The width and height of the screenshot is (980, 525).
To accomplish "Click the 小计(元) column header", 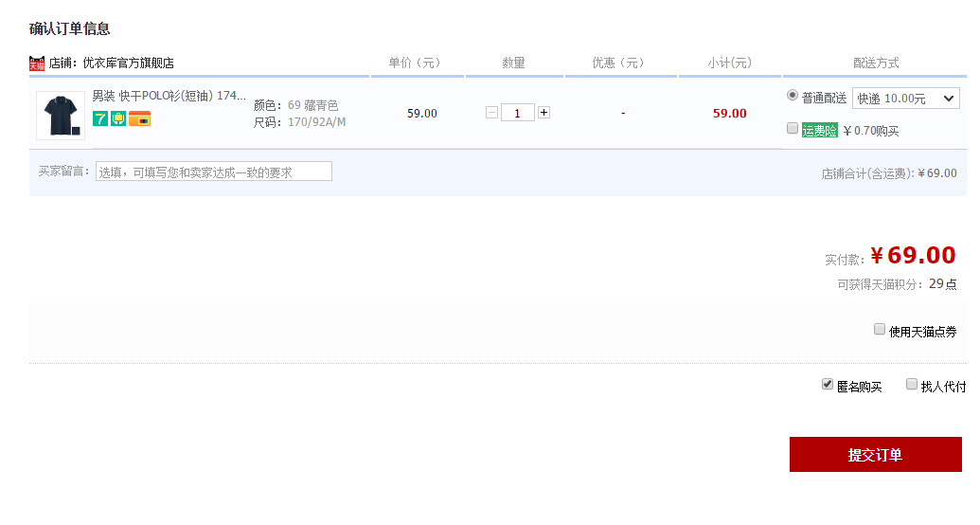I will tap(729, 63).
